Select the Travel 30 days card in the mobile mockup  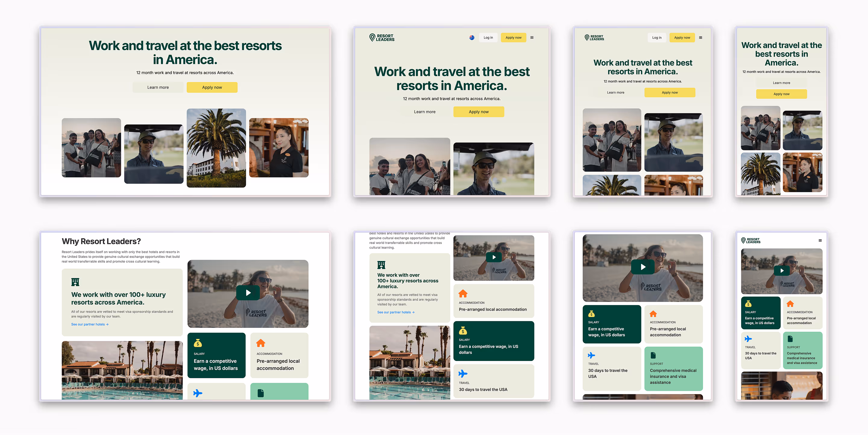760,350
